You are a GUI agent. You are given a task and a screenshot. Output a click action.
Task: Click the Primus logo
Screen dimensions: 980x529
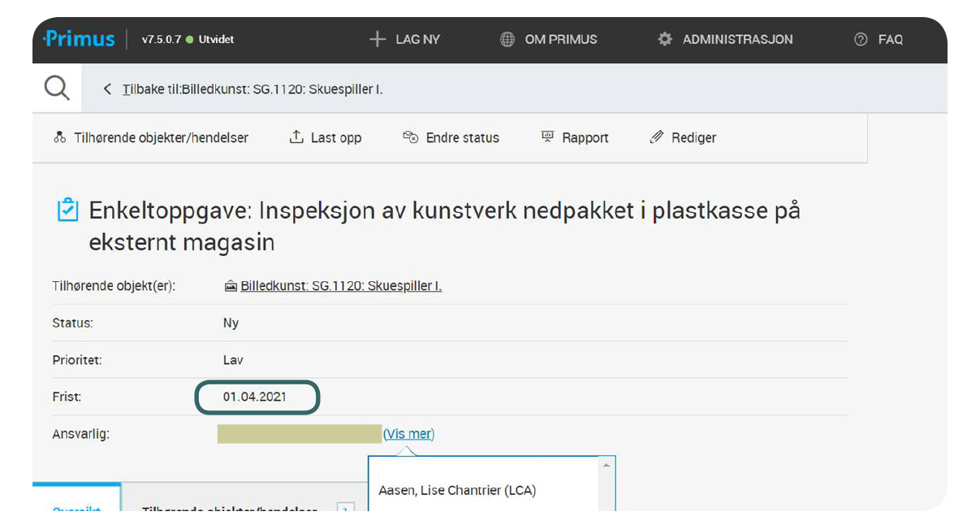click(78, 39)
